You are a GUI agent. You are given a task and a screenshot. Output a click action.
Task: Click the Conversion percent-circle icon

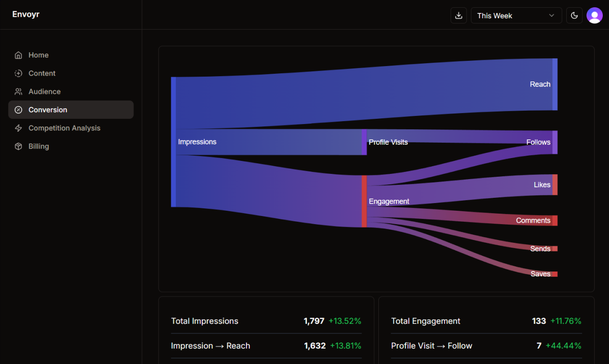coord(18,109)
